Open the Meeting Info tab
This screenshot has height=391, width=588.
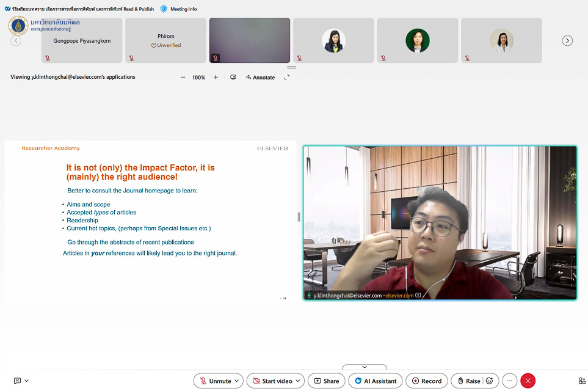pos(183,9)
